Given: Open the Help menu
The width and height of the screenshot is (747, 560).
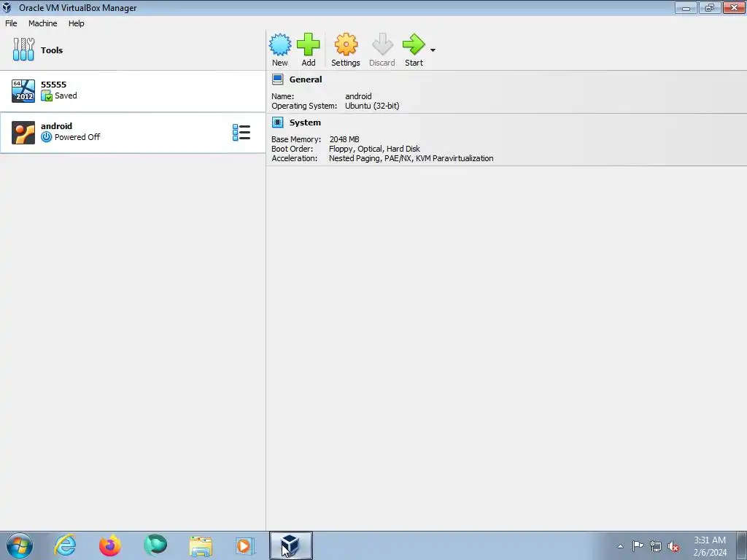Looking at the screenshot, I should (x=76, y=23).
